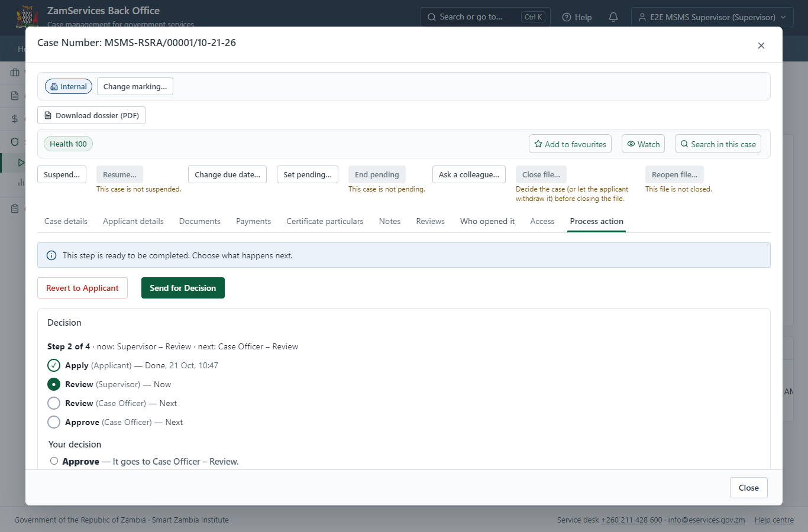Click the Internal marking badge
Screen dimensions: 808x532
coord(69,86)
